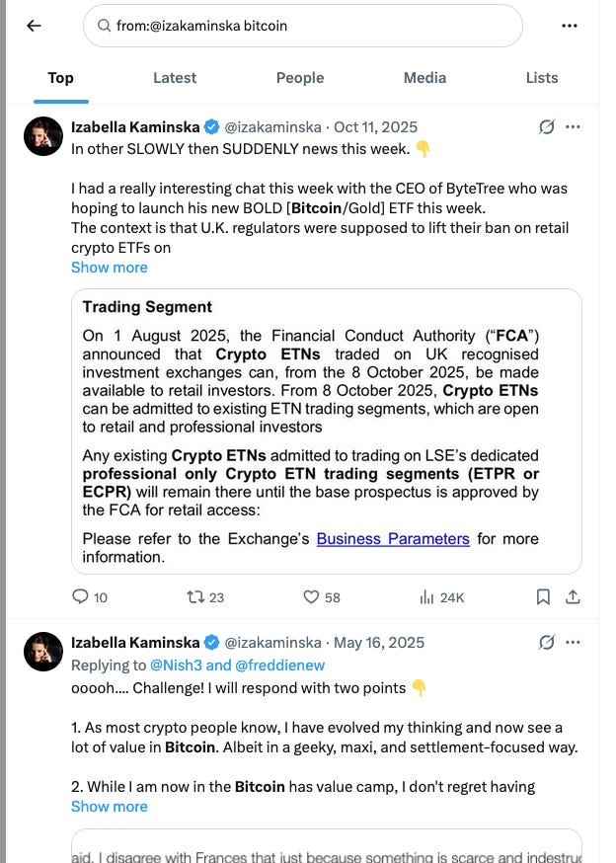Expand Show more on Oct 11 post
The image size is (616, 863).
(x=110, y=268)
